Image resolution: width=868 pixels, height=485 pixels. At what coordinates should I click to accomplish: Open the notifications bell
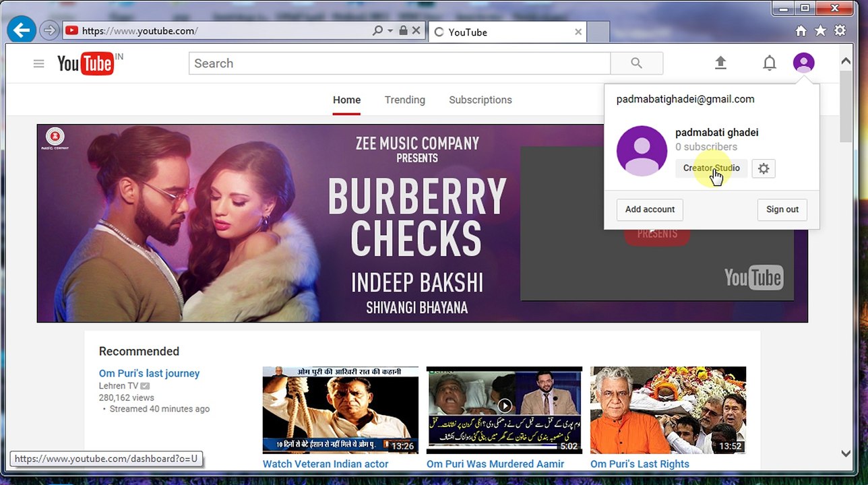pyautogui.click(x=770, y=63)
